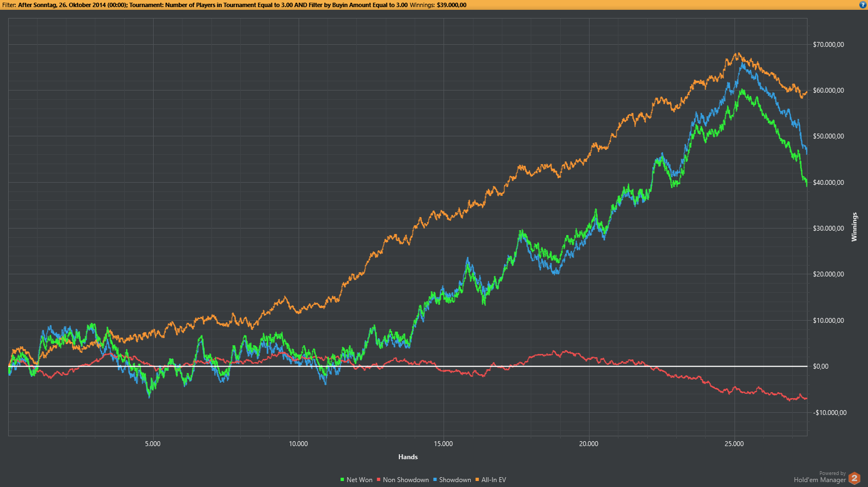The image size is (868, 487).
Task: Click the blue Showdown legend square
Action: click(435, 480)
